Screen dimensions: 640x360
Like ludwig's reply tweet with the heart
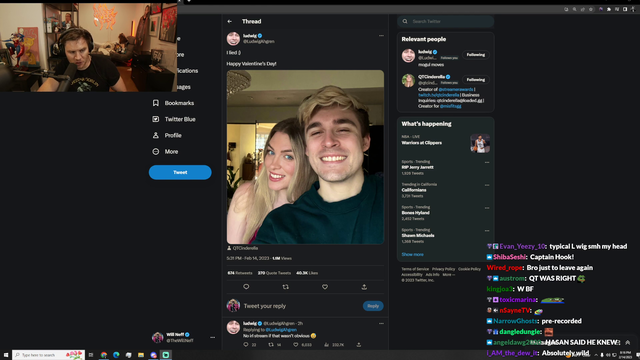tap(296, 345)
